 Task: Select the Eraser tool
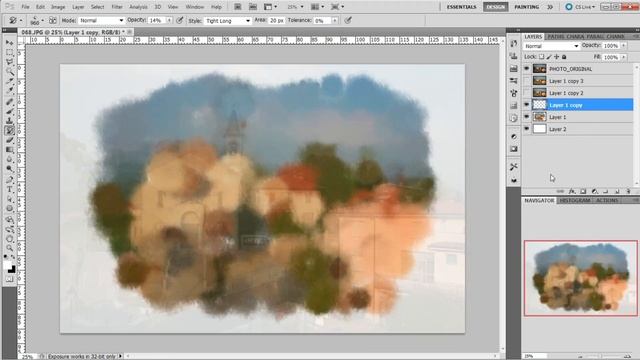(x=10, y=140)
